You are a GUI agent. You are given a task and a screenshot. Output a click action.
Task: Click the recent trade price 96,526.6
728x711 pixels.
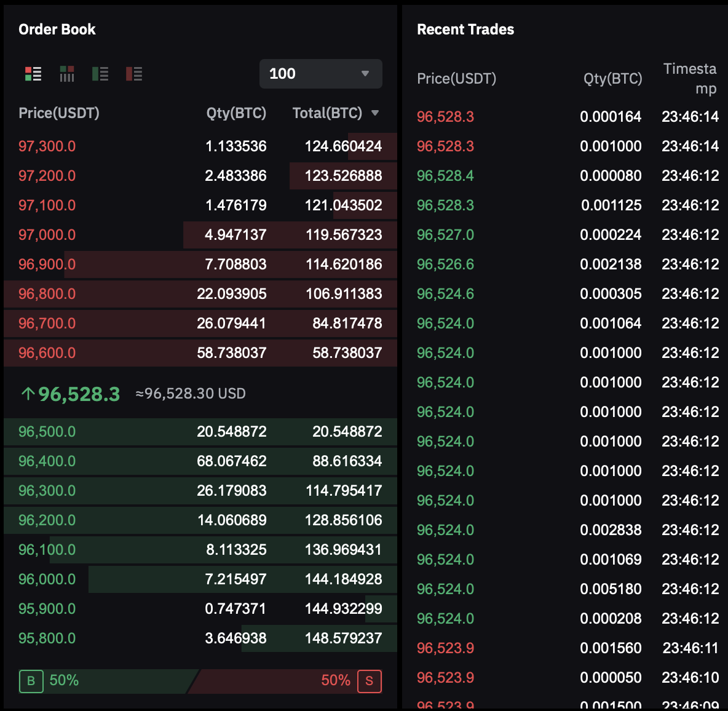point(445,264)
